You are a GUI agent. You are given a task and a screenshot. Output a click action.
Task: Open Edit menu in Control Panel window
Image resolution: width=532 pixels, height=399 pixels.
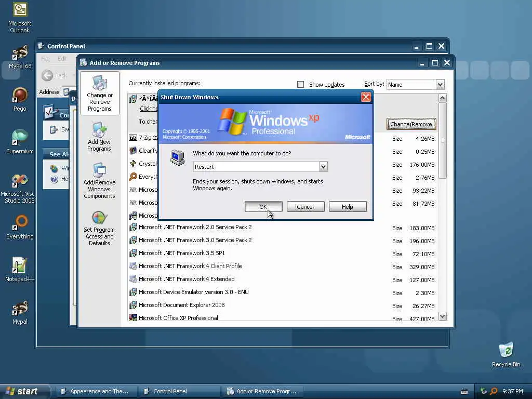(62, 59)
